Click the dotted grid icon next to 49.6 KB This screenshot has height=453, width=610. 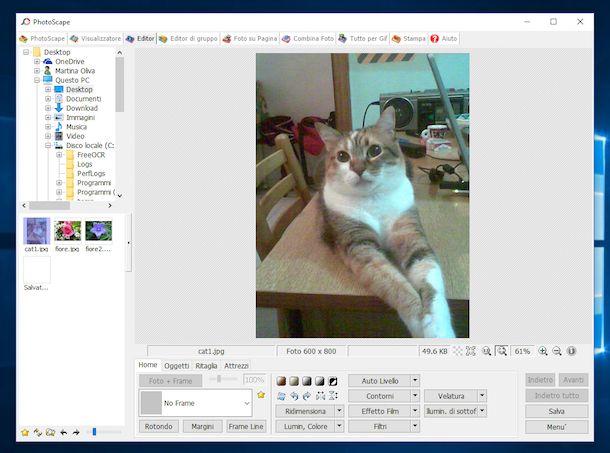[x=458, y=351]
